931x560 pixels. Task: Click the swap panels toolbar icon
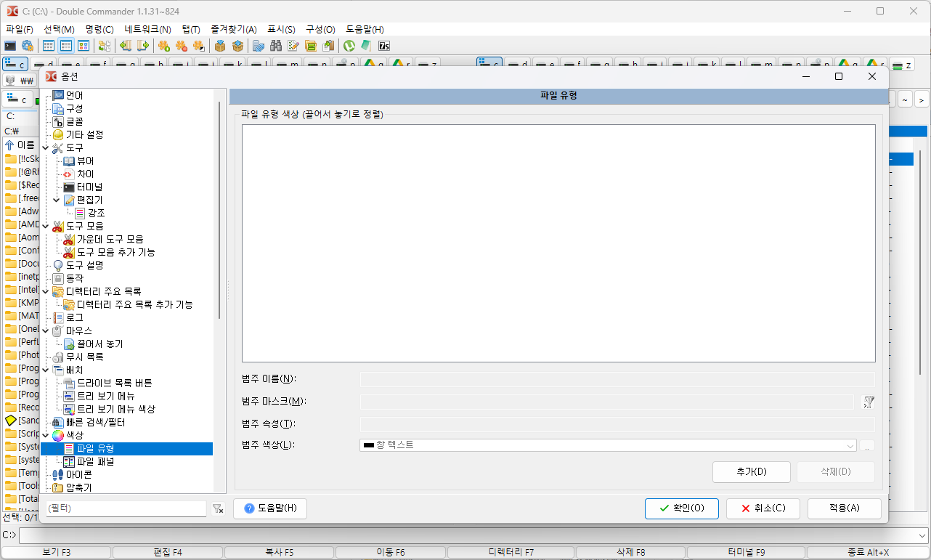pos(105,46)
